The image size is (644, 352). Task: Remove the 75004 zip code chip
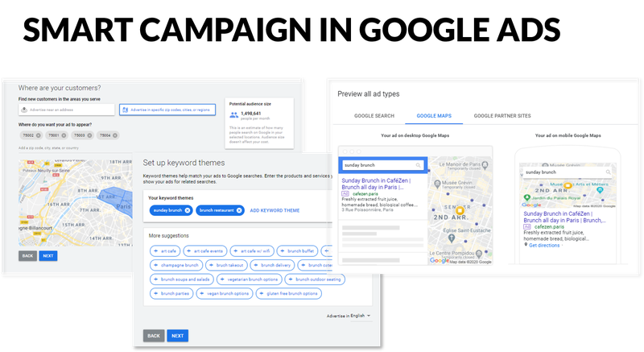(115, 135)
